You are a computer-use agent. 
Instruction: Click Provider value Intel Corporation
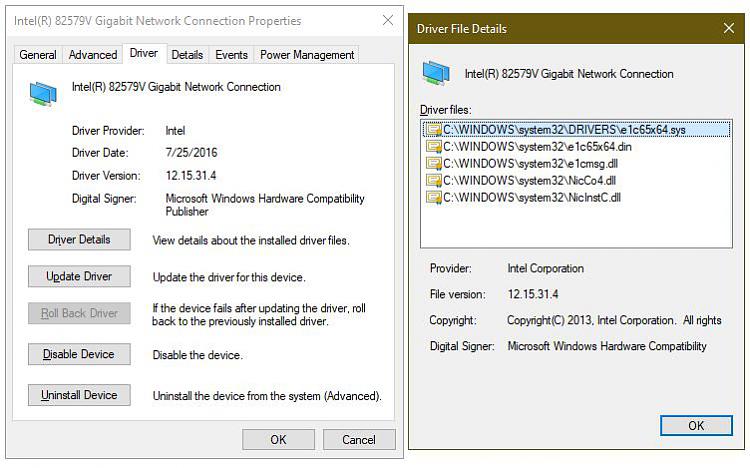[545, 268]
